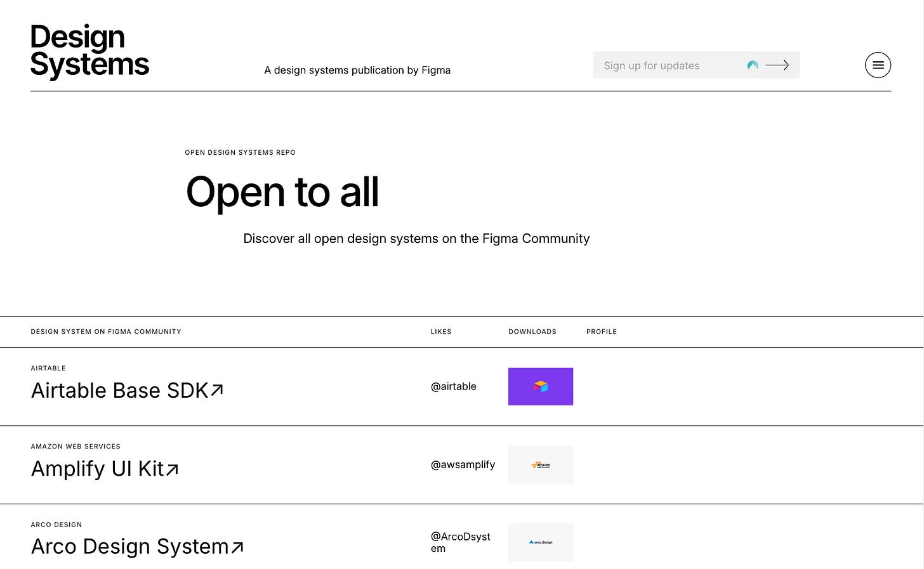The image size is (924, 569).
Task: Click the Likes column header
Action: click(x=441, y=332)
